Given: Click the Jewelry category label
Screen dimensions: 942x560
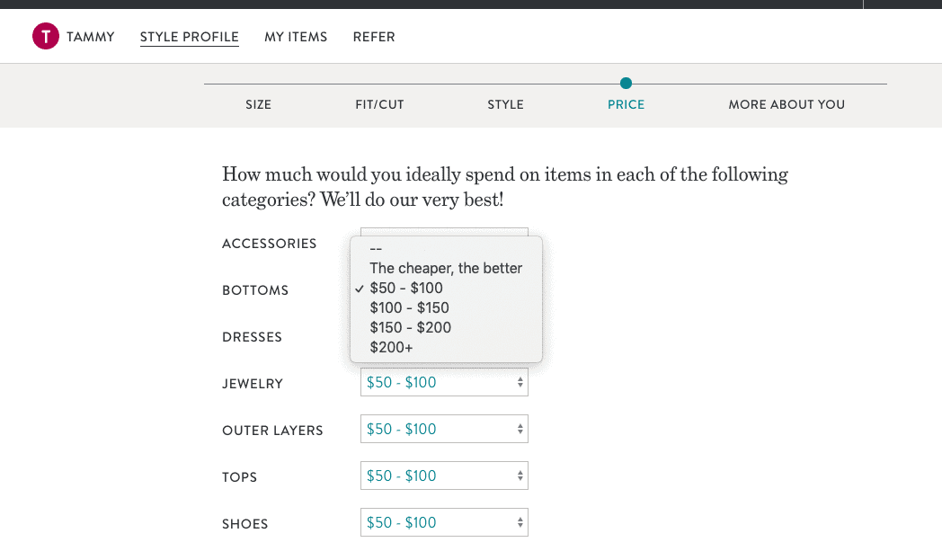Looking at the screenshot, I should (x=253, y=384).
